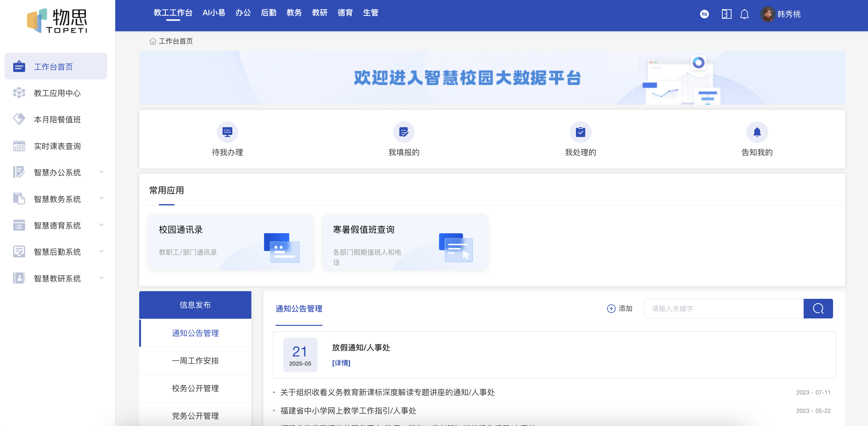868x426 pixels.
Task: Open the 我处理的 processed items icon
Action: click(x=580, y=132)
